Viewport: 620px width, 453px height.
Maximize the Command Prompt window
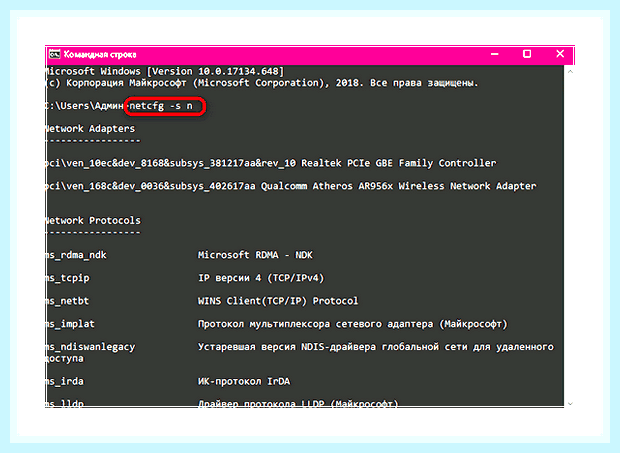coord(527,54)
